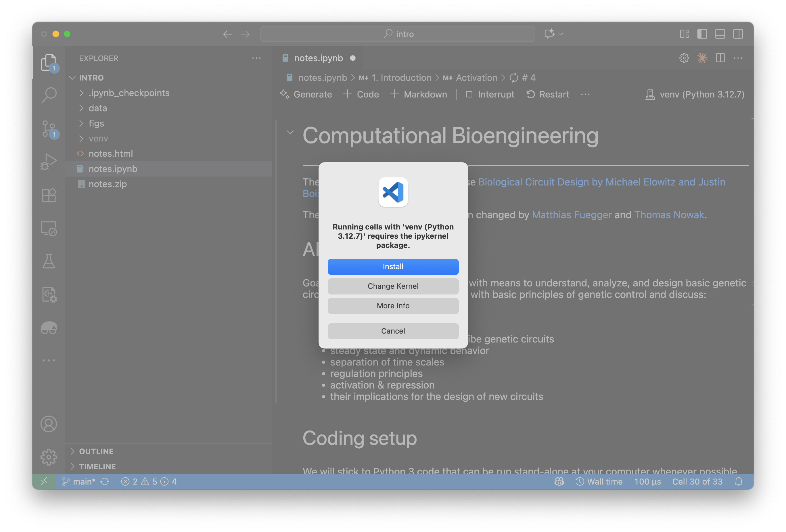Switch to the notes.ipynb editor tab
This screenshot has width=786, height=532.
pos(318,58)
